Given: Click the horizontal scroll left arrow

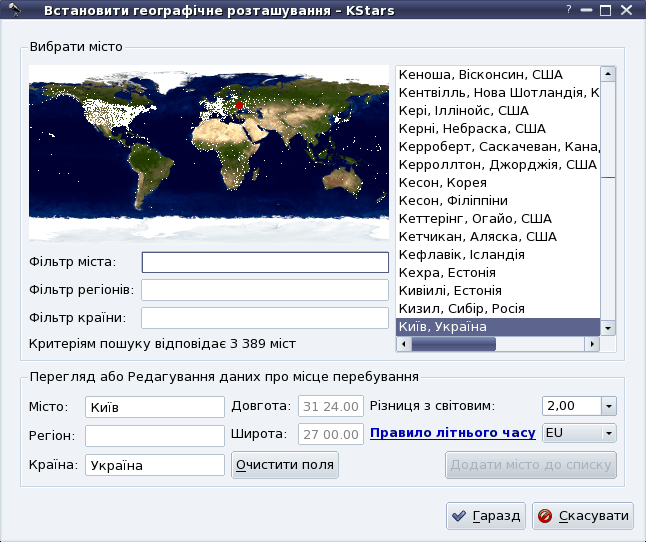Looking at the screenshot, I should [x=404, y=344].
